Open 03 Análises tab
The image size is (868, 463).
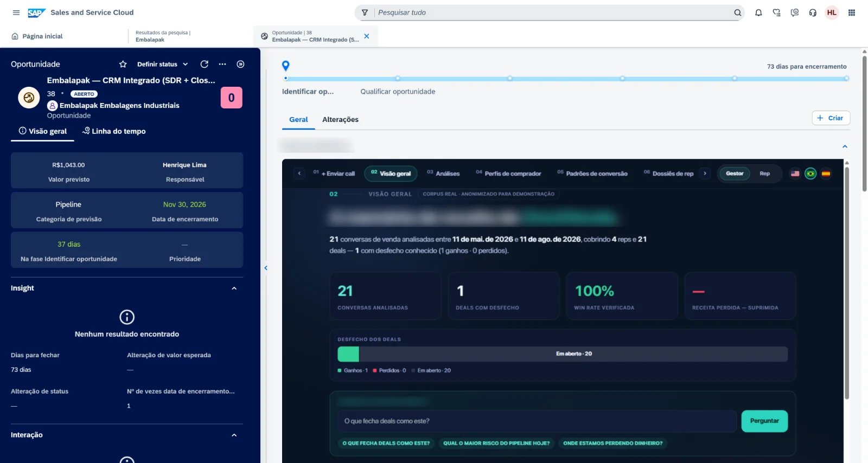coord(443,173)
